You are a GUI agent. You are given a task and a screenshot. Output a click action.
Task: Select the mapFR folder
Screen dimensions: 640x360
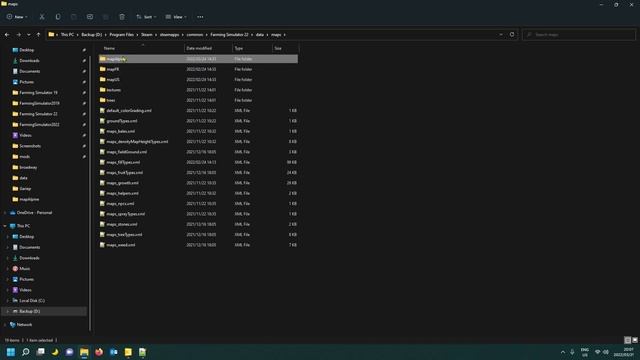tap(198, 69)
